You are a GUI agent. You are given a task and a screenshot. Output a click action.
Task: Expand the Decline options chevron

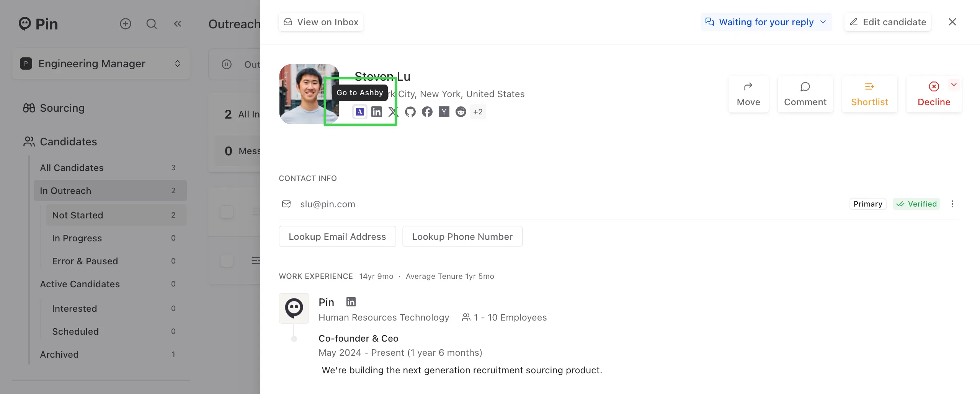pos(954,85)
